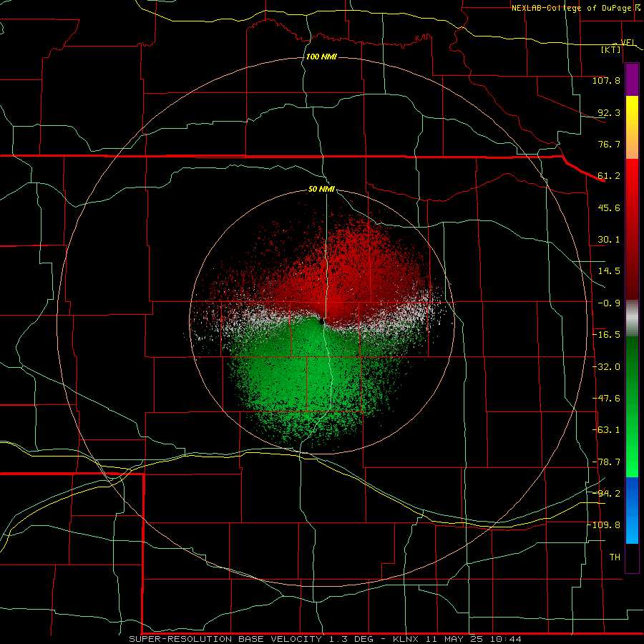Click the -0.9 value on the velocity scale
Image resolution: width=644 pixels, height=644 pixels.
point(609,303)
